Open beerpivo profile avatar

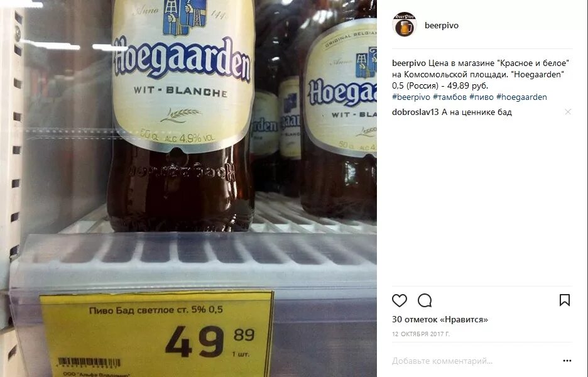point(405,25)
